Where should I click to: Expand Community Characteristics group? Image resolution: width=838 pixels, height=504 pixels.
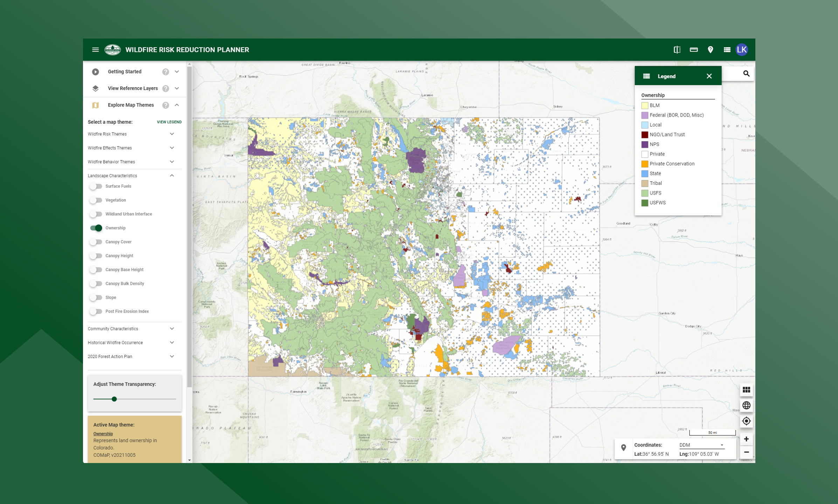click(172, 329)
